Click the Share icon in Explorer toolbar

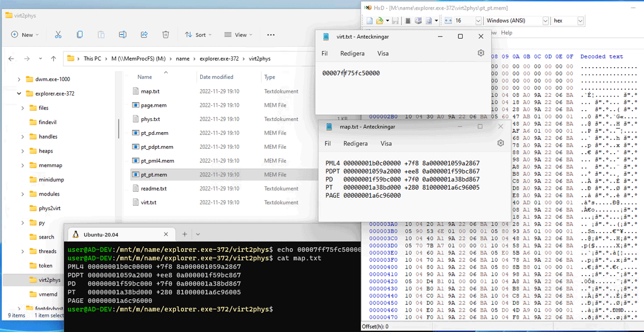[x=144, y=34]
